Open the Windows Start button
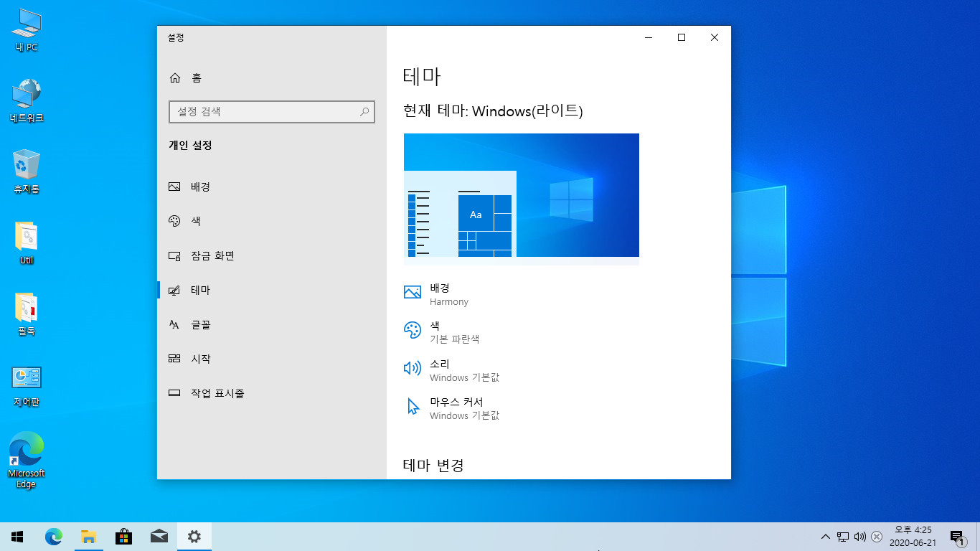Viewport: 980px width, 551px height. pos(17,537)
